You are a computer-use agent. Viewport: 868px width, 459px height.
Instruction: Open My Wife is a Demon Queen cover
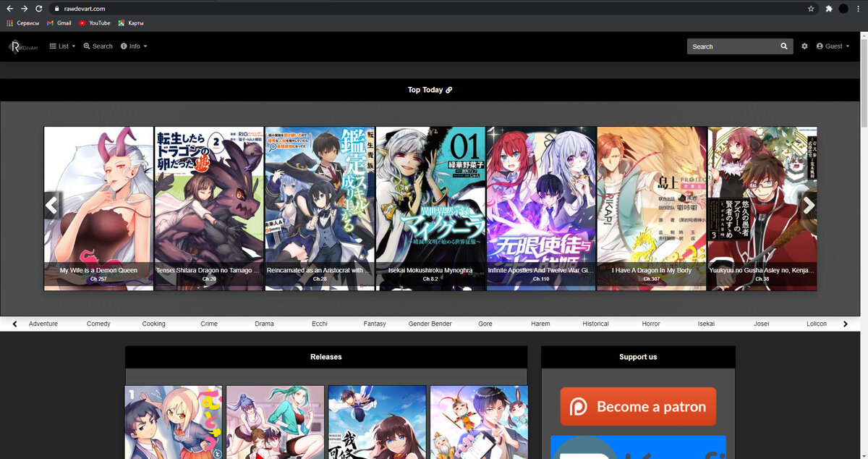pos(98,209)
